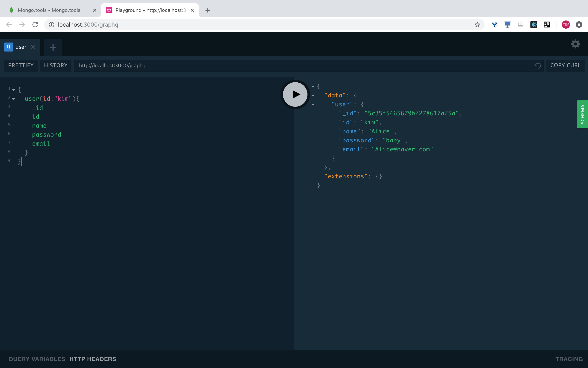Click the "Alice@naver.com" response value
This screenshot has width=588, height=368.
[x=402, y=149]
